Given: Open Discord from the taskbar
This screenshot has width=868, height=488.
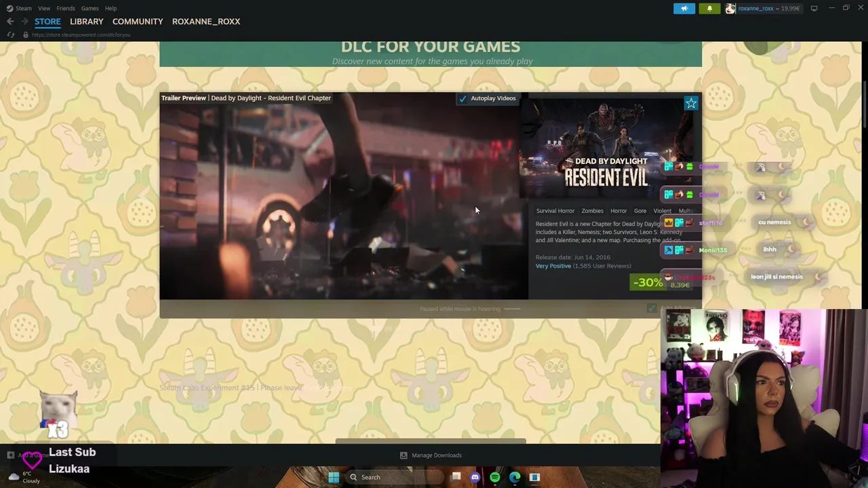Looking at the screenshot, I should [475, 477].
